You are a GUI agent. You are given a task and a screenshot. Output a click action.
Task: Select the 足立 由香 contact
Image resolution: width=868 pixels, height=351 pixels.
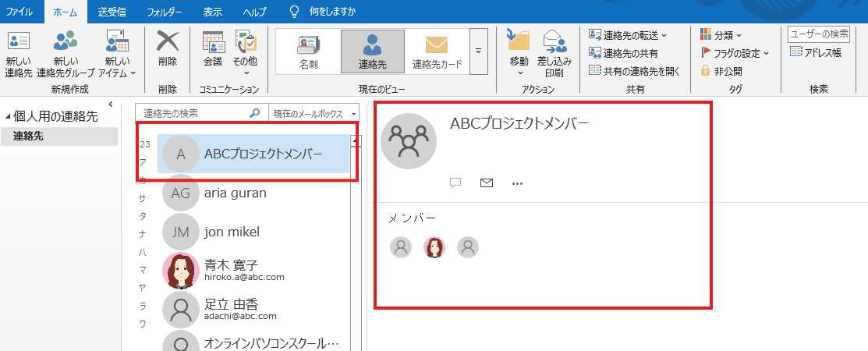click(x=253, y=310)
